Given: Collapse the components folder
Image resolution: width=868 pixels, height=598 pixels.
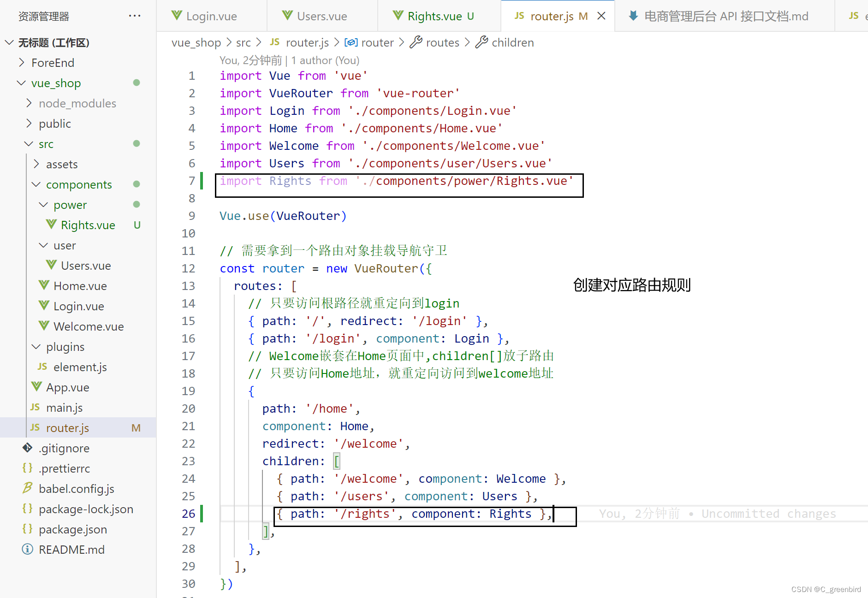Looking at the screenshot, I should click(36, 184).
